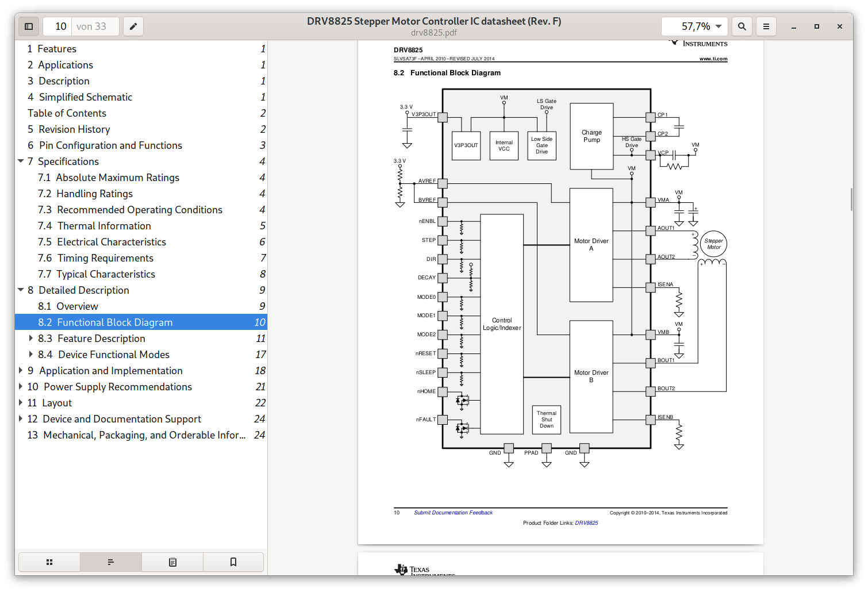Click the document vertical scrollbar handle
The height and width of the screenshot is (592, 868).
point(851,200)
